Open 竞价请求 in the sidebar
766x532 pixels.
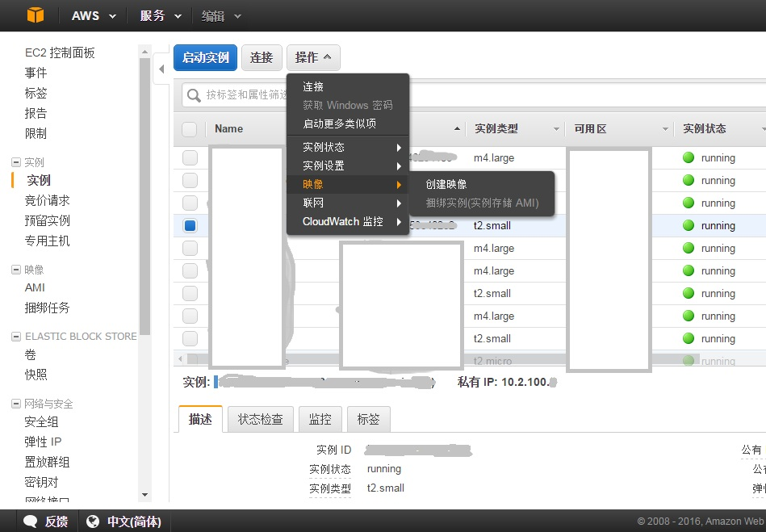[x=47, y=200]
